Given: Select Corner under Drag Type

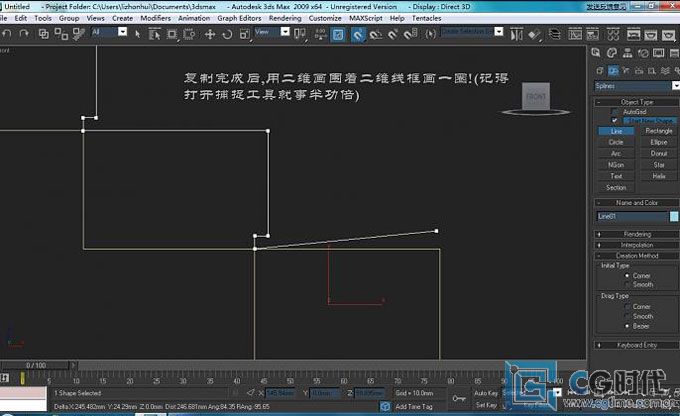Looking at the screenshot, I should click(x=627, y=307).
